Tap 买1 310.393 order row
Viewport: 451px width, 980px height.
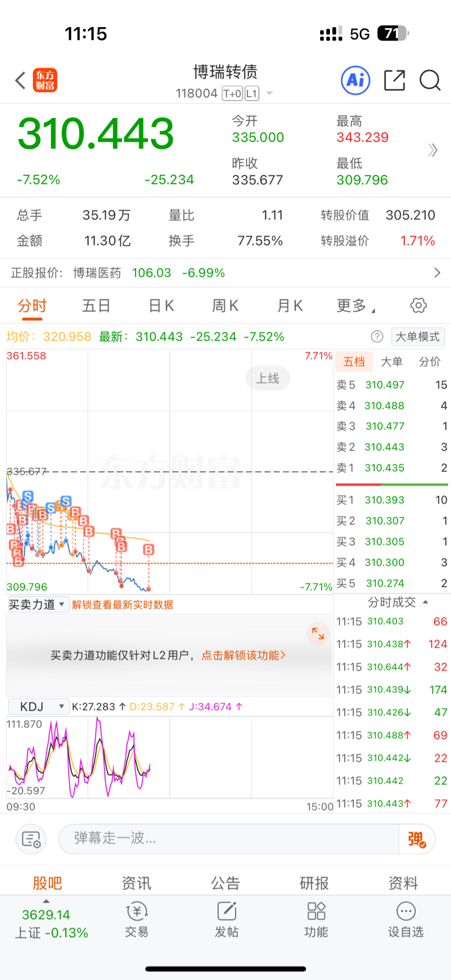coord(392,500)
